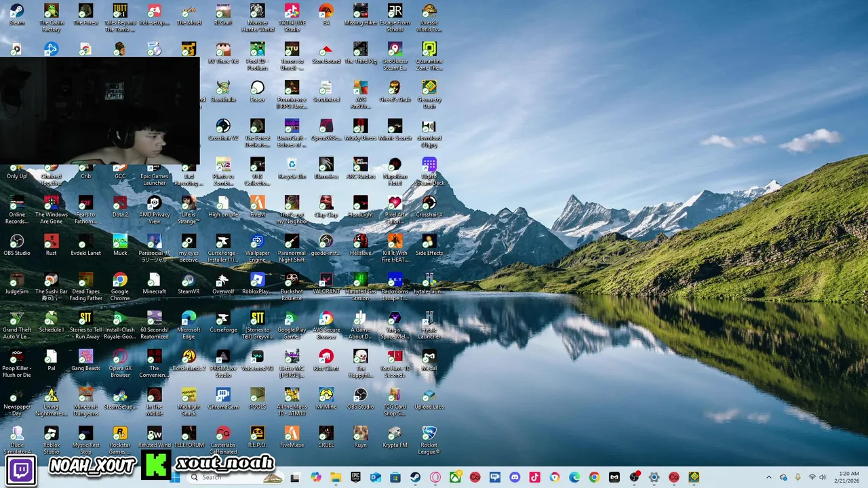
Task: Open the Rocket League icon
Action: (x=429, y=441)
